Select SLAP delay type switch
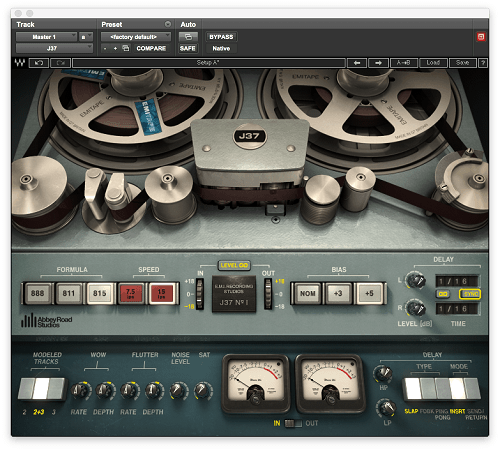 tap(413, 389)
